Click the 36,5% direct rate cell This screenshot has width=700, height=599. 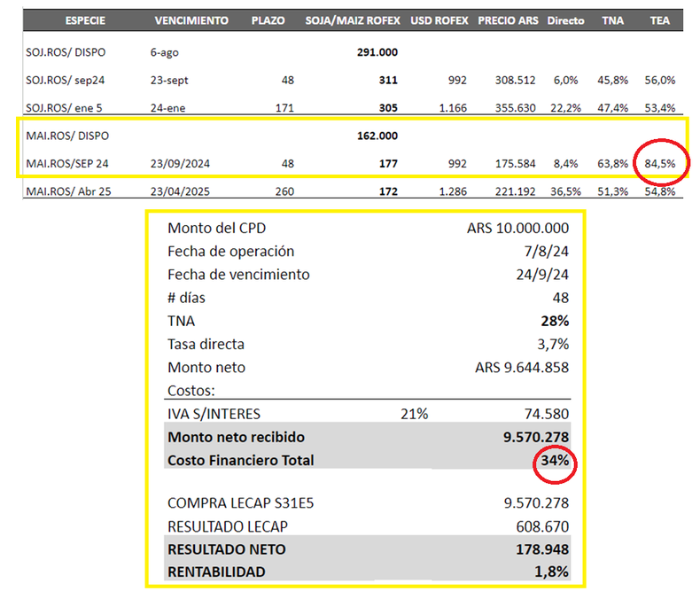(x=565, y=191)
